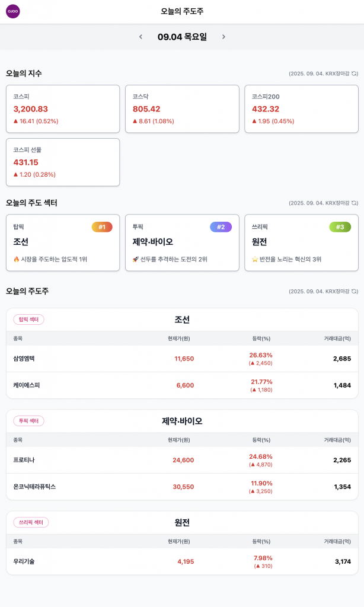The width and height of the screenshot is (364, 607).
Task: Open the 삼영엠텍 stock row
Action: click(x=182, y=359)
